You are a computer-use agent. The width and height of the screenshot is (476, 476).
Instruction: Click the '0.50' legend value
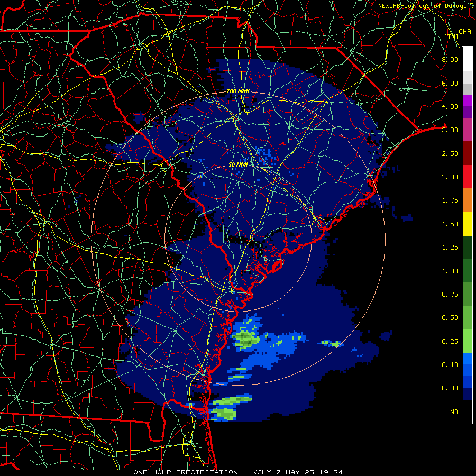[450, 318]
